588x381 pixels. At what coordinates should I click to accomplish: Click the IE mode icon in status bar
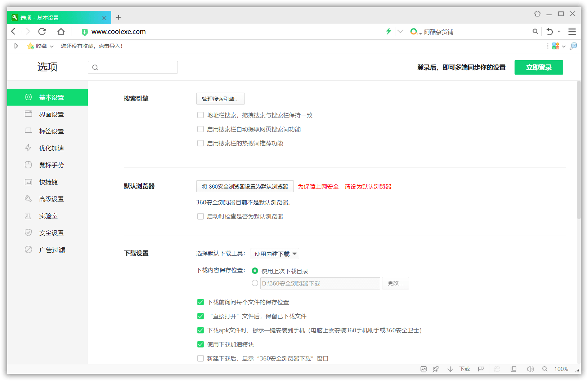point(497,369)
